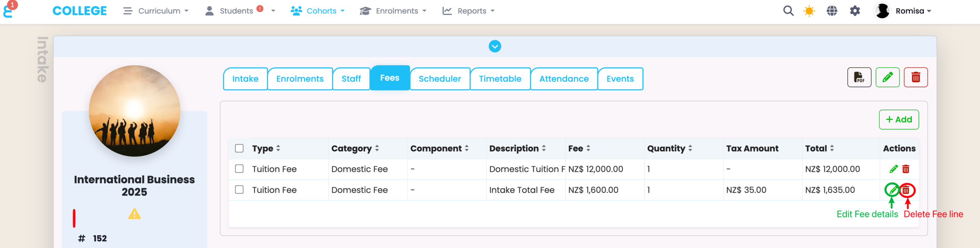
Task: Click the search magnifier icon
Action: pos(788,11)
